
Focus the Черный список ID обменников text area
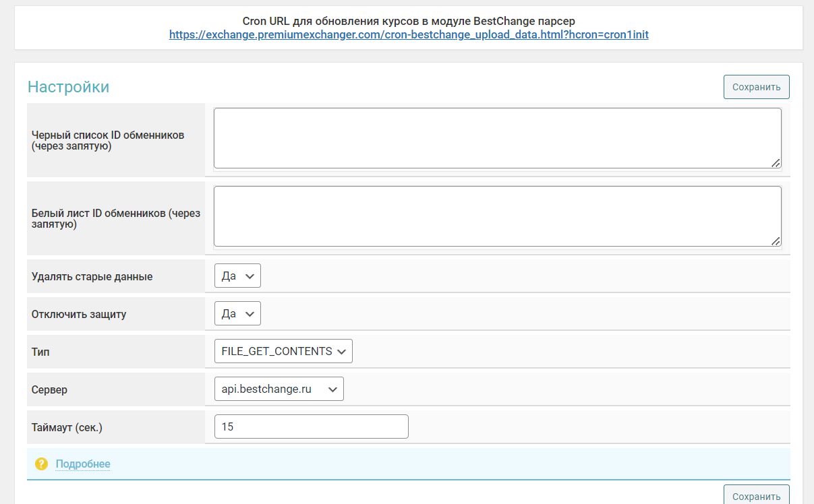coord(497,138)
